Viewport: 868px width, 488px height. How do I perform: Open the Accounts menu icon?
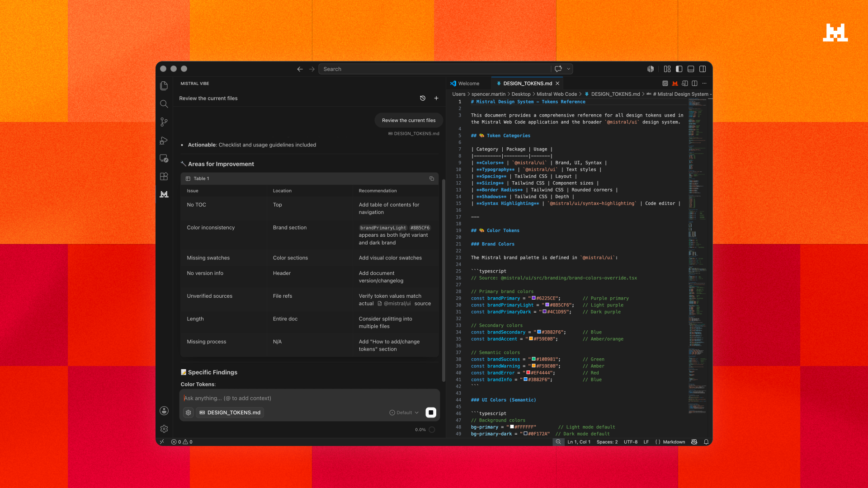point(164,411)
